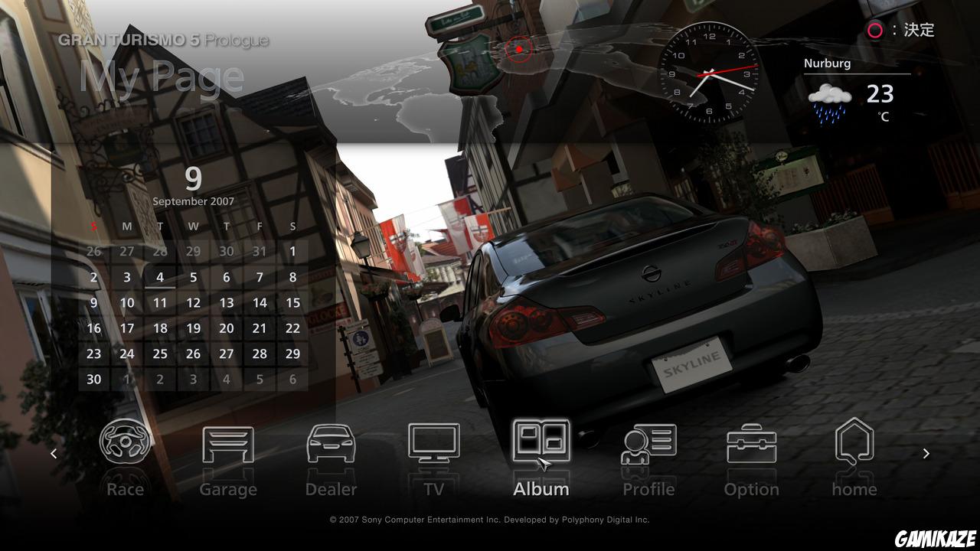
Task: Click the Nurburg rain cloud weather icon
Action: coord(830,102)
